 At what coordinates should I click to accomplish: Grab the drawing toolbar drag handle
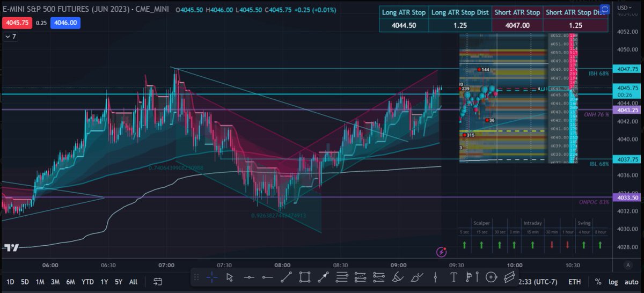click(x=197, y=277)
